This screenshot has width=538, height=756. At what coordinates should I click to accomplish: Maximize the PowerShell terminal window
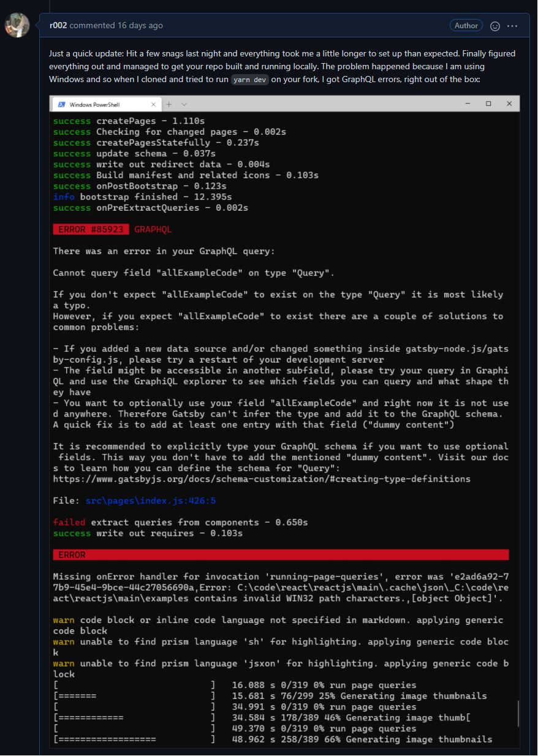click(488, 104)
